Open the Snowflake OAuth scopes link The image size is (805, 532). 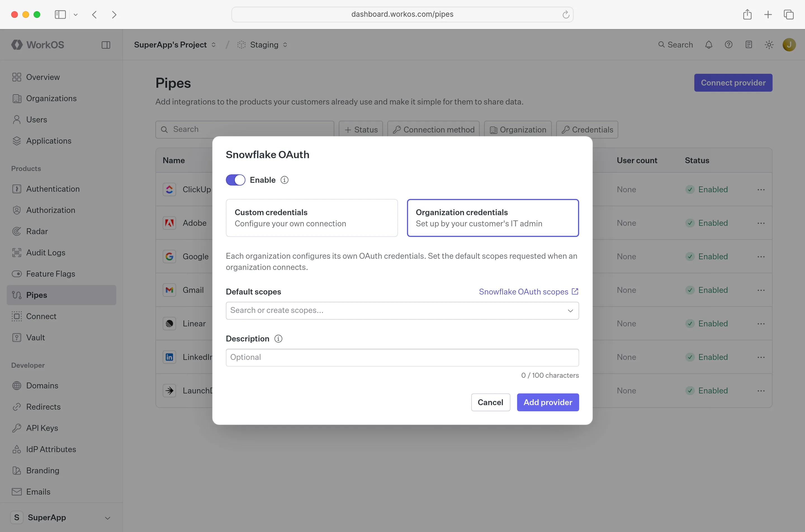point(528,292)
